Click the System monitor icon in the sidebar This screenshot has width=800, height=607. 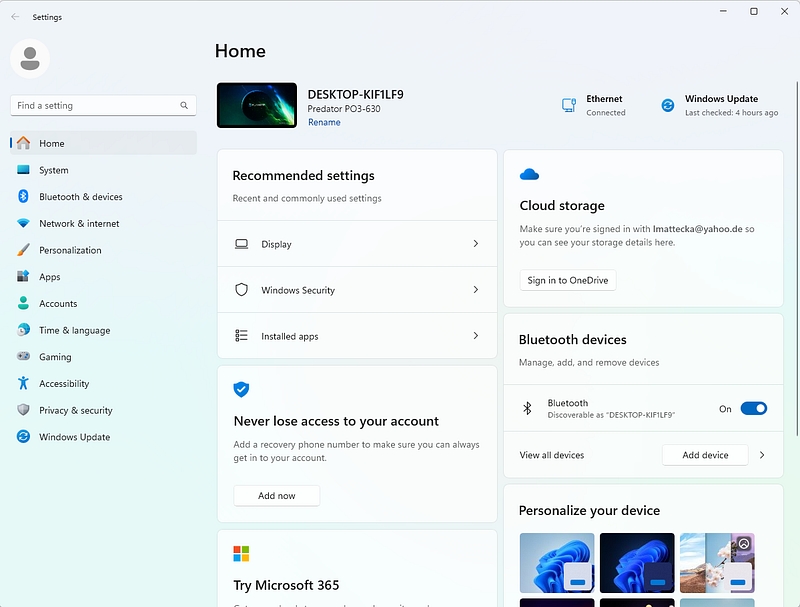pyautogui.click(x=23, y=170)
